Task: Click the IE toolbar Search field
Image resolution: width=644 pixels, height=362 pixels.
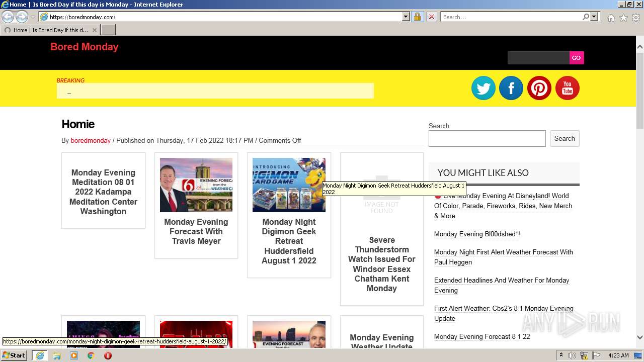Action: pyautogui.click(x=512, y=17)
